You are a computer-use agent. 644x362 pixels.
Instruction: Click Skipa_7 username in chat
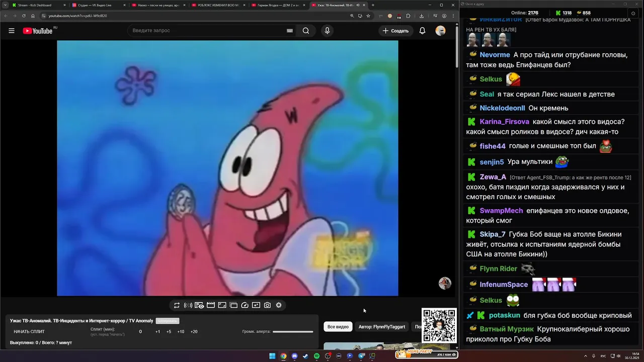point(493,234)
